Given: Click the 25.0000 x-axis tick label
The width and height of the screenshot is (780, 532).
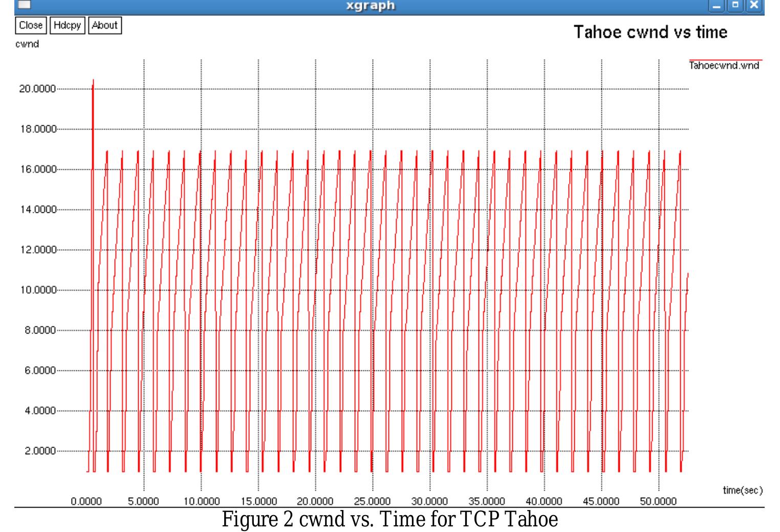Looking at the screenshot, I should [x=373, y=501].
